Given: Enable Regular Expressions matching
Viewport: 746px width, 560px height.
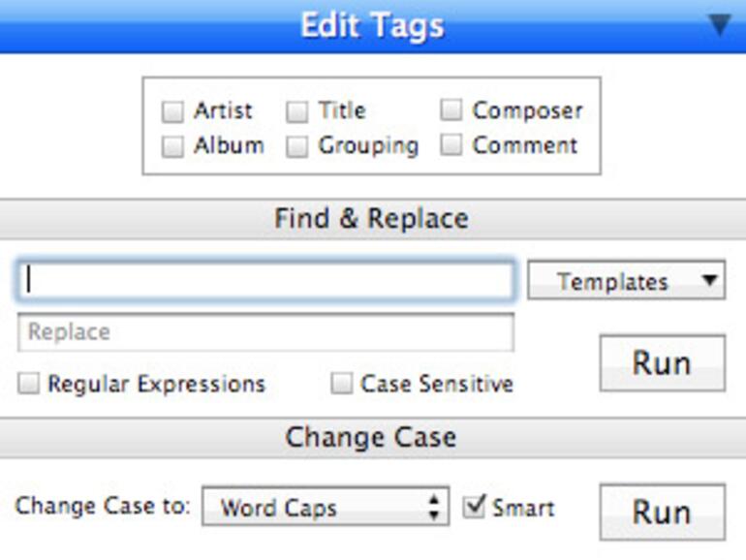Looking at the screenshot, I should (30, 385).
